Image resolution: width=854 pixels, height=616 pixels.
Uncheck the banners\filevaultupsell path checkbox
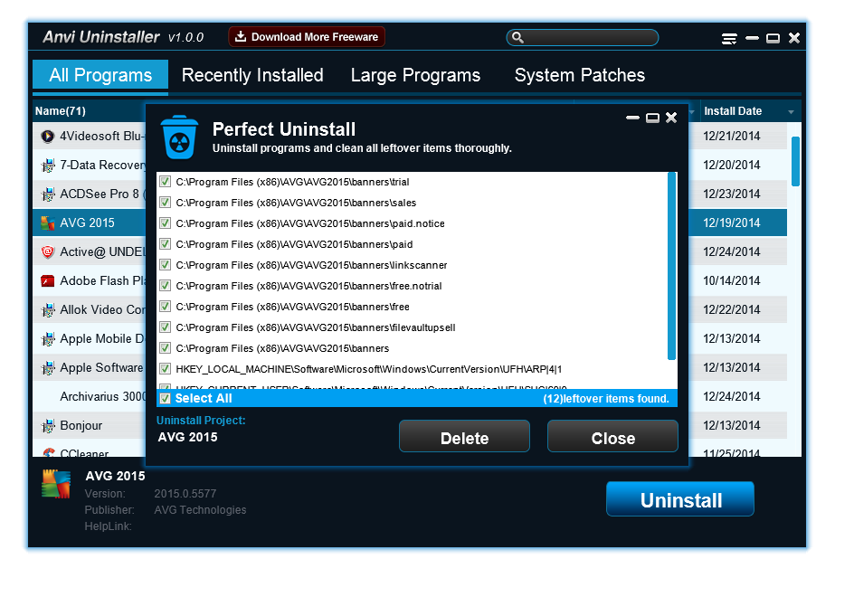tap(165, 327)
